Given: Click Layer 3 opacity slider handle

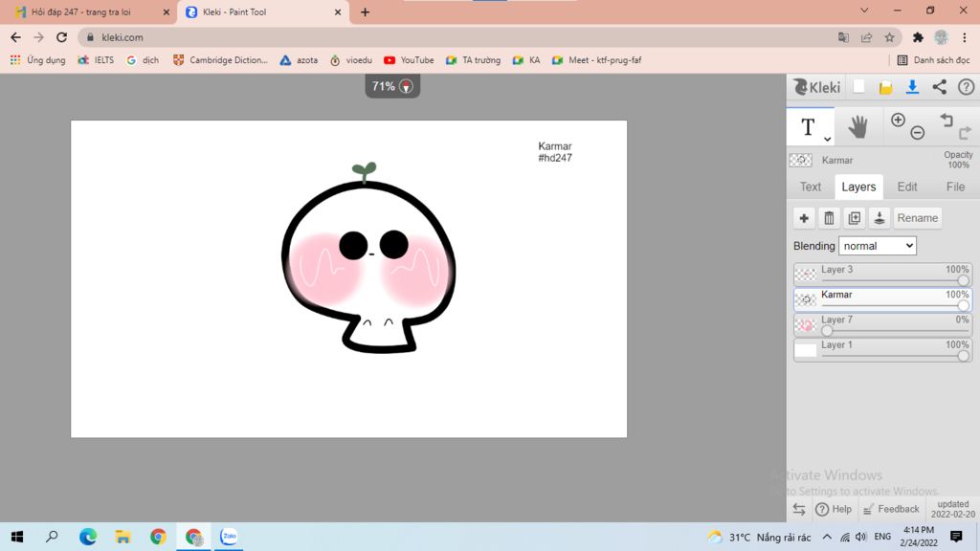Looking at the screenshot, I should [963, 280].
